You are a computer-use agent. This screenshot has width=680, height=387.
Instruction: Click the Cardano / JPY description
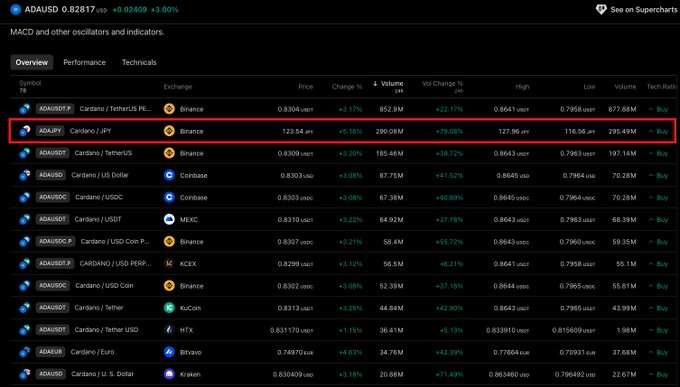click(x=91, y=131)
